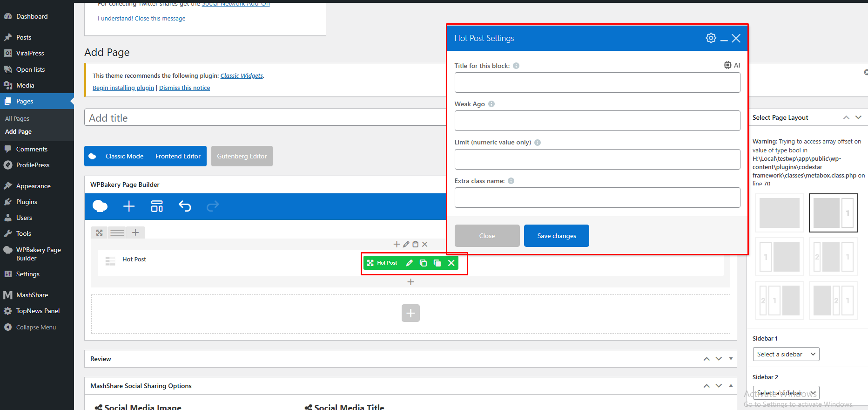Click the AI icon beside Title for this block
This screenshot has width=868, height=410.
click(x=732, y=65)
